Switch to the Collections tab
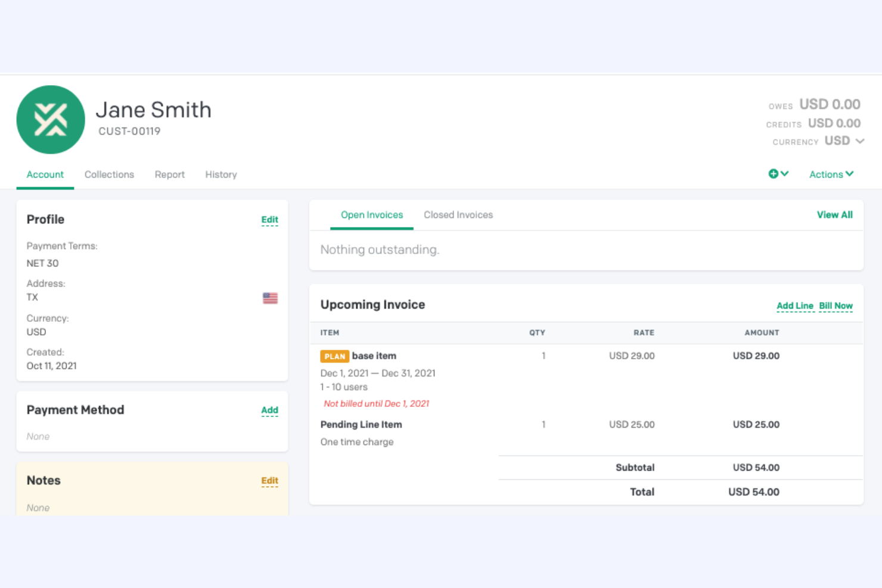Screen dimensions: 882x588 pyautogui.click(x=109, y=174)
